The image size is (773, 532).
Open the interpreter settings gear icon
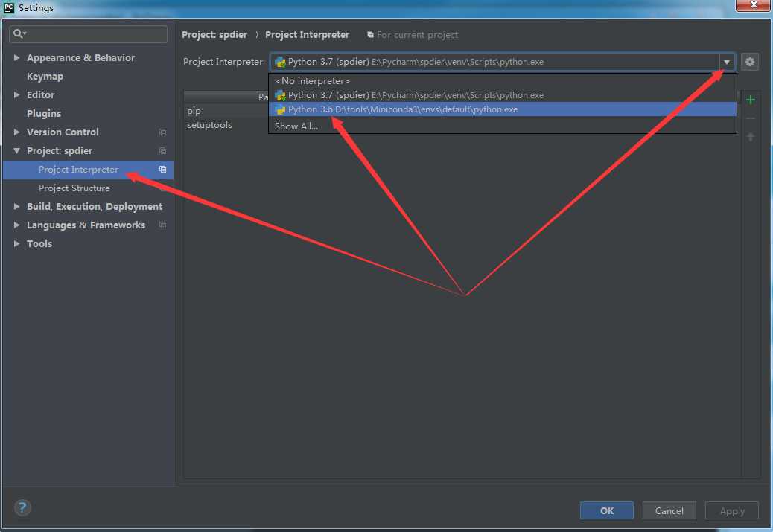pyautogui.click(x=749, y=62)
